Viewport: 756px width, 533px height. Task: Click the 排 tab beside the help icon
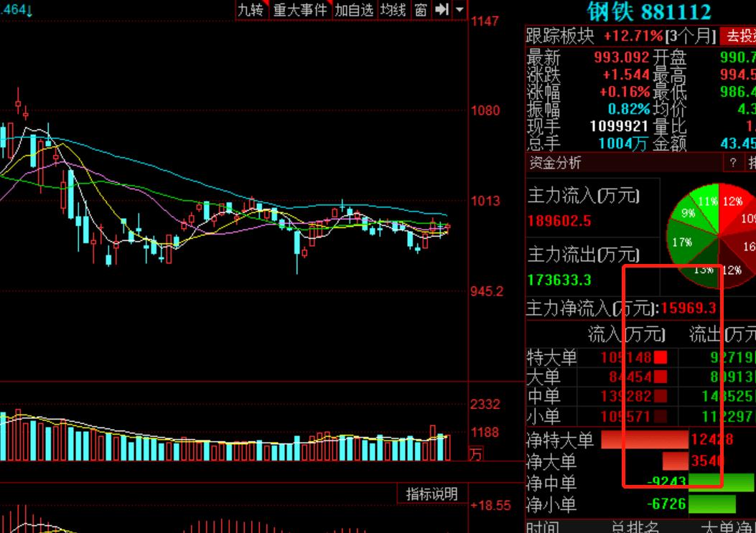(x=750, y=164)
